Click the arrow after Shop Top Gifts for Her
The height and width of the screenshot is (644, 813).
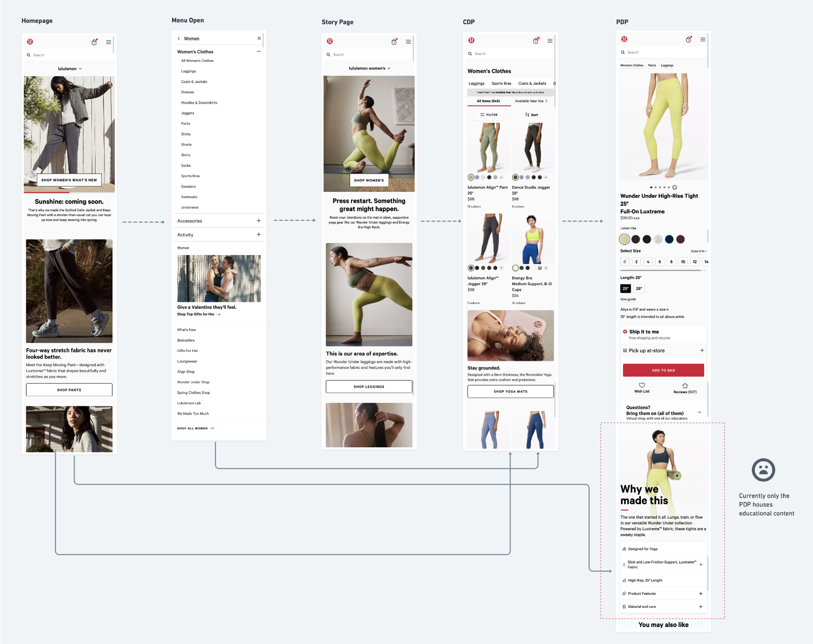pos(218,314)
